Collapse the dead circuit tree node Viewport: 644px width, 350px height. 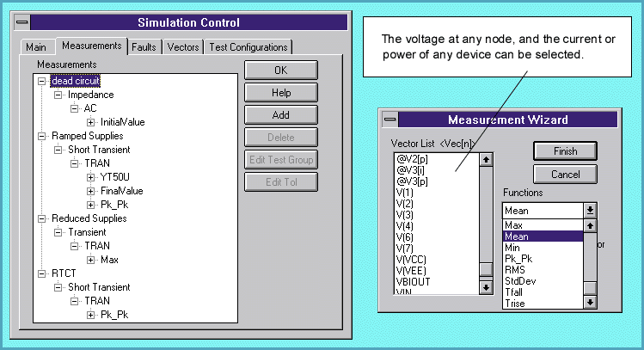[x=43, y=81]
